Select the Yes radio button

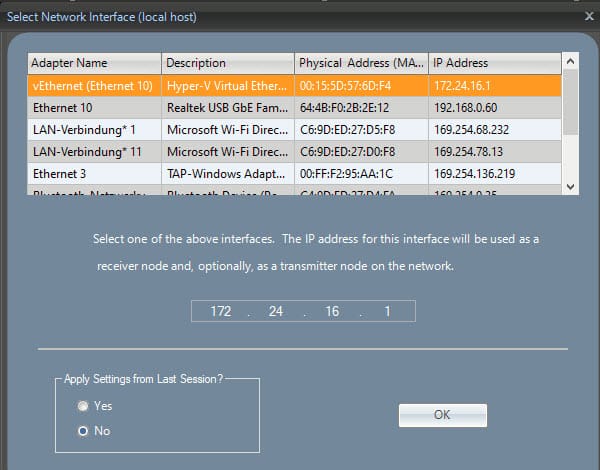point(84,406)
